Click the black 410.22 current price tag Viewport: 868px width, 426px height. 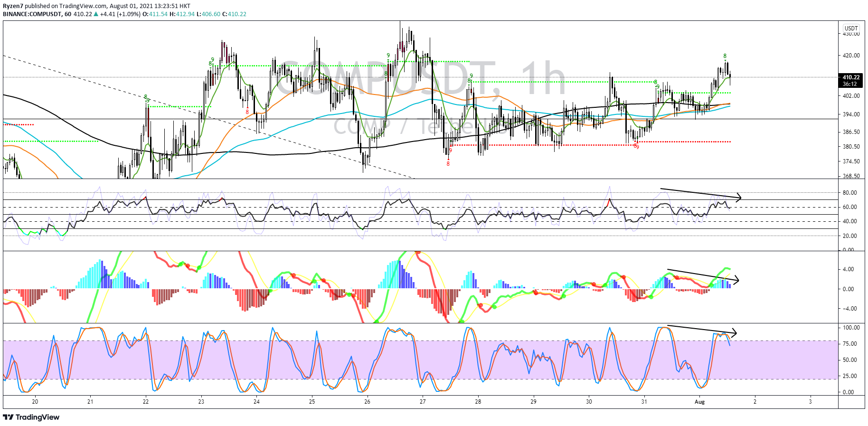pyautogui.click(x=851, y=77)
